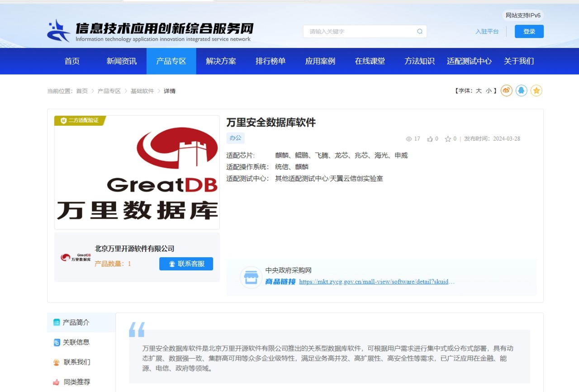This screenshot has width=579, height=392.
Task: Click the 登录 button
Action: coord(529,31)
